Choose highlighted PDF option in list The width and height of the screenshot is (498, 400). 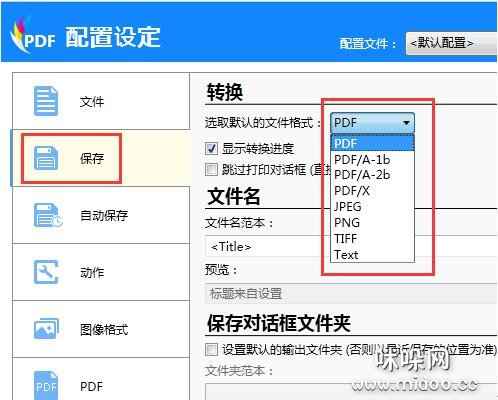[372, 144]
